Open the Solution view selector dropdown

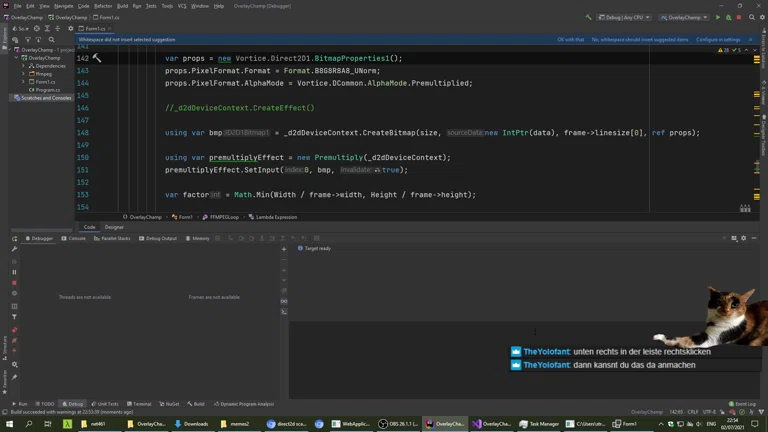20,28
